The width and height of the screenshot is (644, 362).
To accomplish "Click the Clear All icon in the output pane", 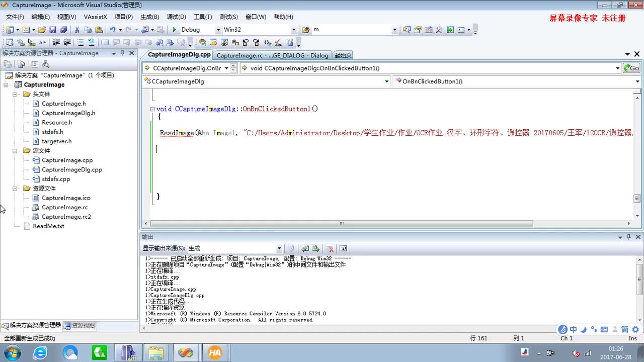I will click(330, 248).
